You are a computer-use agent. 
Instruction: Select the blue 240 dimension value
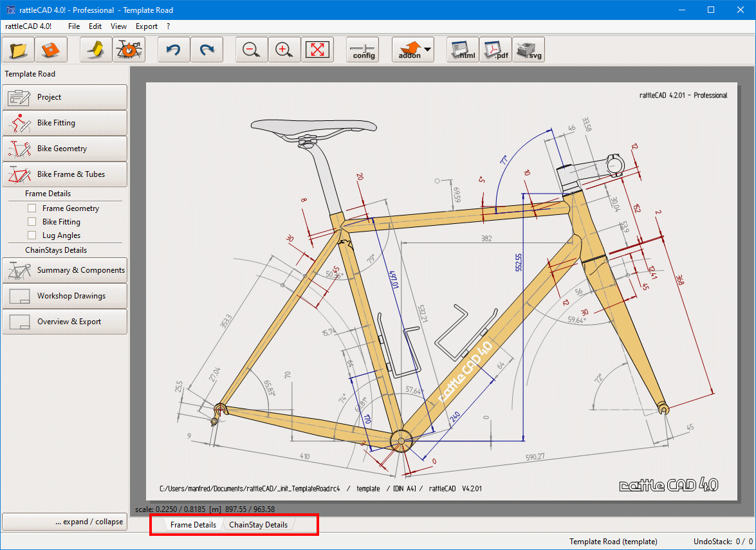[455, 418]
